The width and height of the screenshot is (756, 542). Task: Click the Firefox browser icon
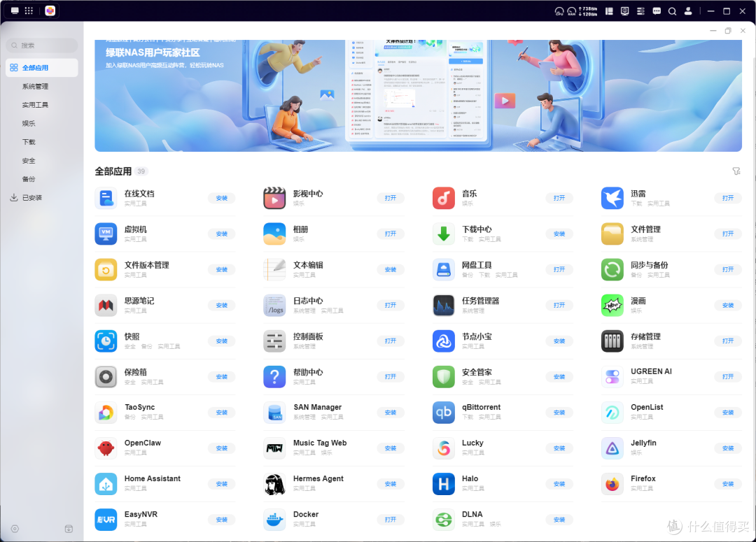612,484
